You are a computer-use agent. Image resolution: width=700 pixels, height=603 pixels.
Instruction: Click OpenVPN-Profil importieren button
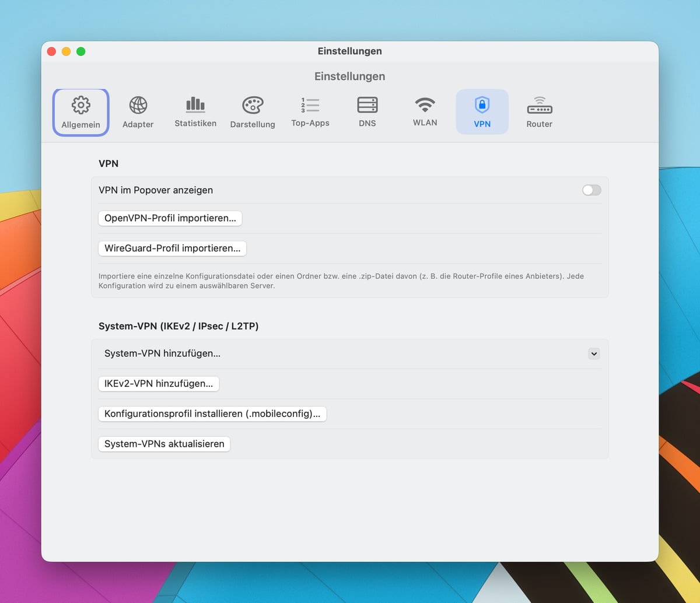tap(170, 218)
